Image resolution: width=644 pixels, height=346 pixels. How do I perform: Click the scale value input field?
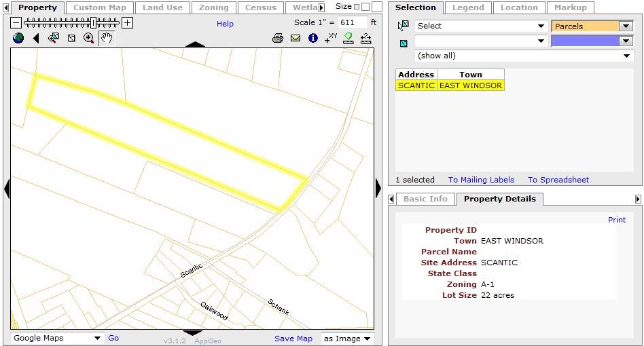pos(353,22)
